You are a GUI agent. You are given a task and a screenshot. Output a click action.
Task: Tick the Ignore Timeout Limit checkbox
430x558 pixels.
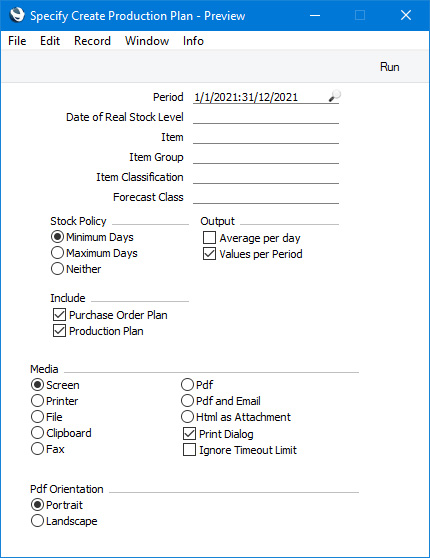tap(189, 449)
